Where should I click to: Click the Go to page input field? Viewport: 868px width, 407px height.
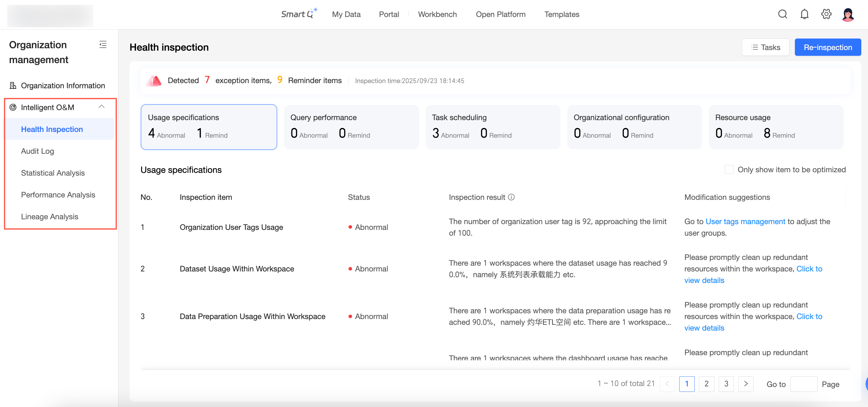tap(804, 384)
